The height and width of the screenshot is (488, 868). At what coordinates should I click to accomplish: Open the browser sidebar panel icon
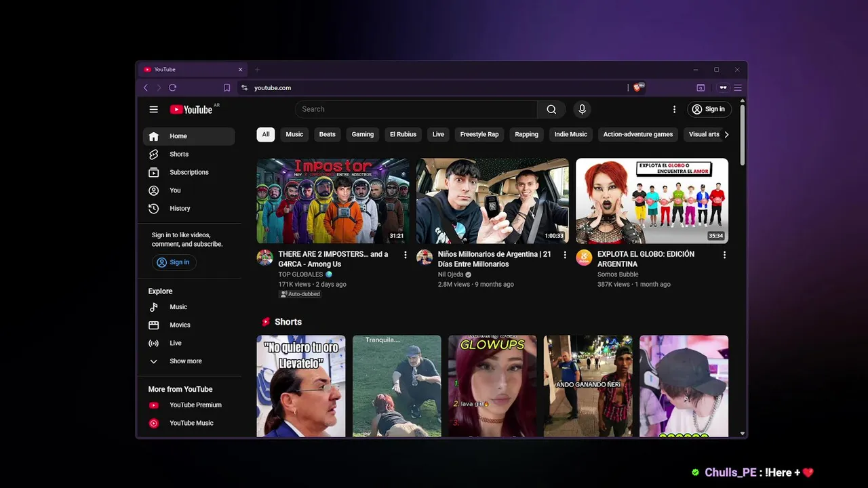pyautogui.click(x=701, y=87)
